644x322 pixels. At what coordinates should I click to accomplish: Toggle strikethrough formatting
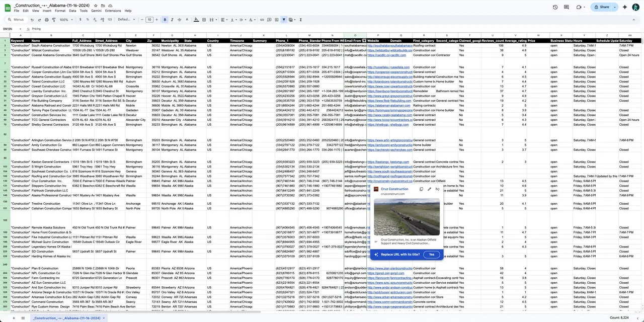[x=180, y=19]
